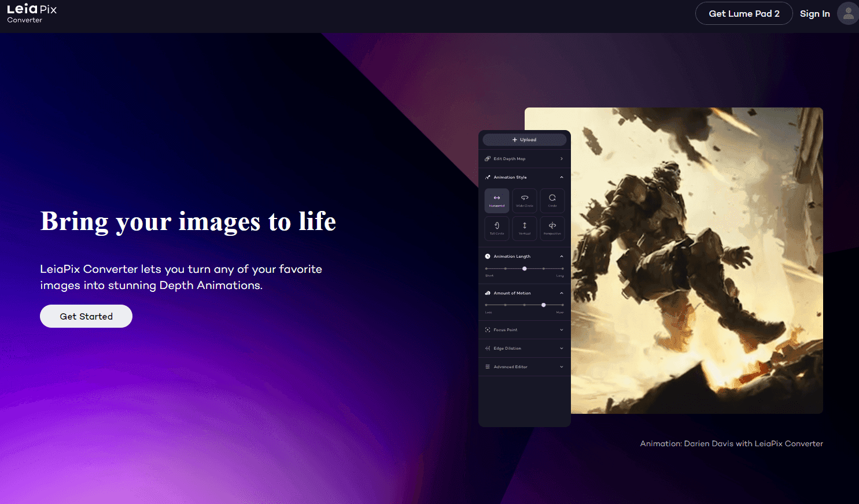This screenshot has height=504, width=859.
Task: Open Edit Depth Map chevron arrow
Action: point(561,158)
